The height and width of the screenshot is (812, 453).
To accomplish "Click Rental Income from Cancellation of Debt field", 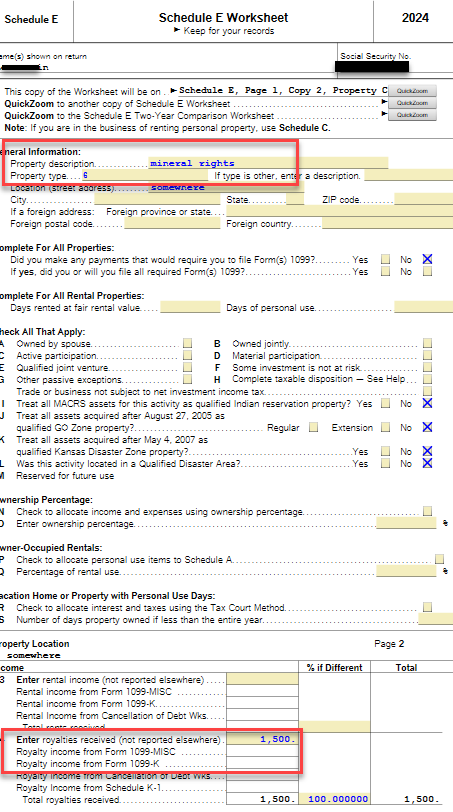I will tap(262, 715).
